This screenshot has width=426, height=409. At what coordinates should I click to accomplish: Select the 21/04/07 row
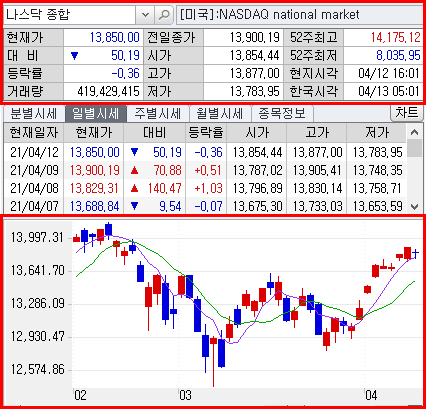[205, 207]
